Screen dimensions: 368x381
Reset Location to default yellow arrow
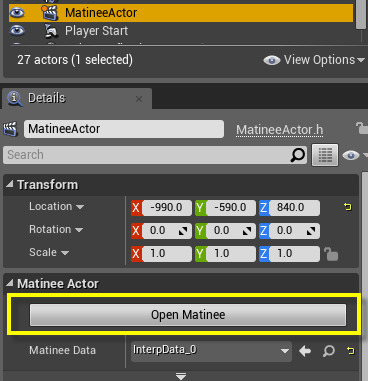(x=348, y=207)
